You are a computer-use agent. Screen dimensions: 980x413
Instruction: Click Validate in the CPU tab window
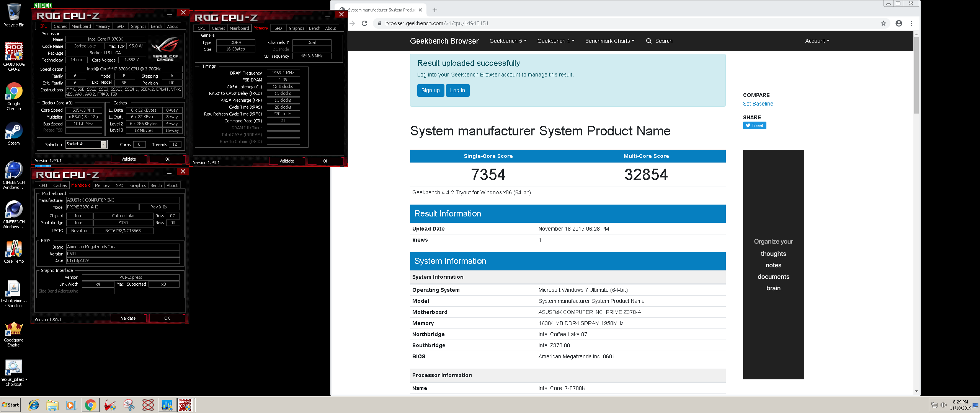pos(129,159)
